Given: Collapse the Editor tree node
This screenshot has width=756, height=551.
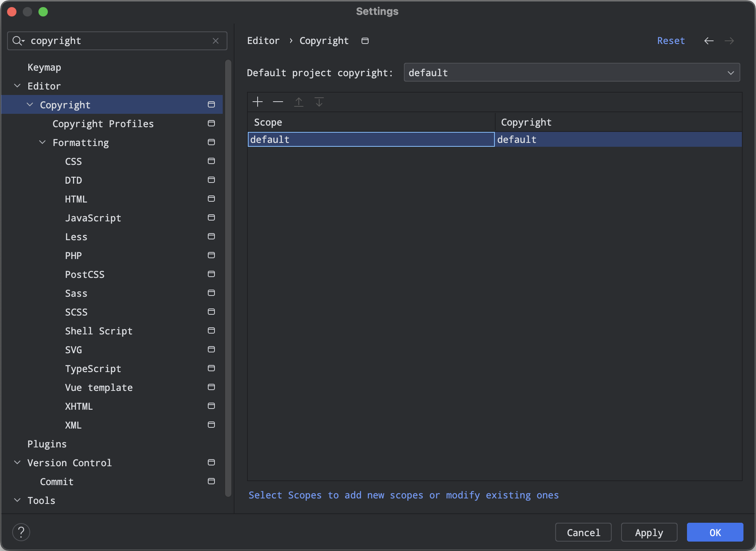Looking at the screenshot, I should point(17,86).
